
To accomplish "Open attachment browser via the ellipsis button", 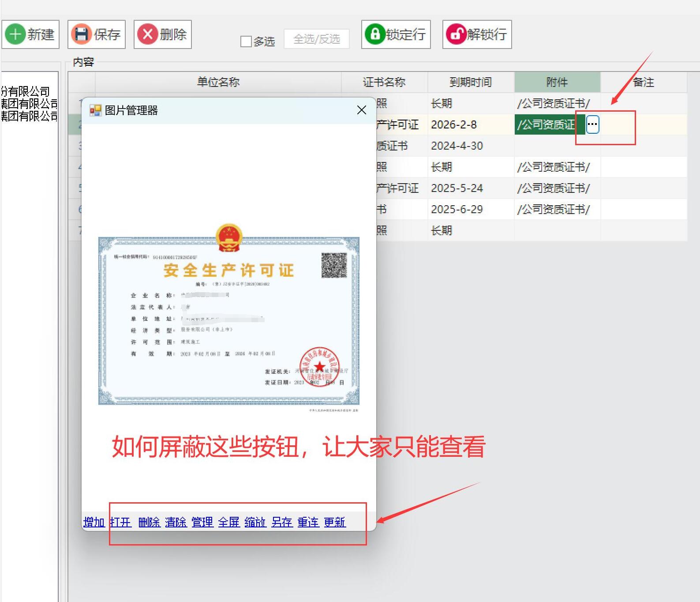I will pos(592,124).
